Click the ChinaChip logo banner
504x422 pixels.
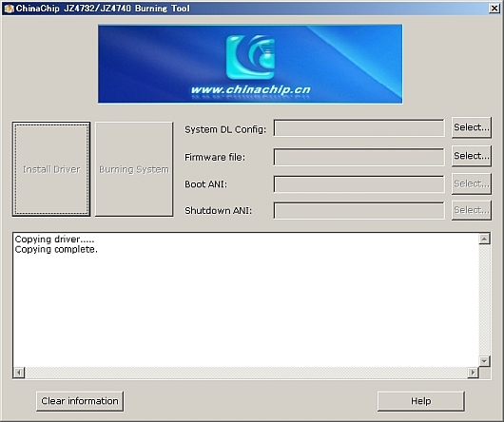coord(250,64)
